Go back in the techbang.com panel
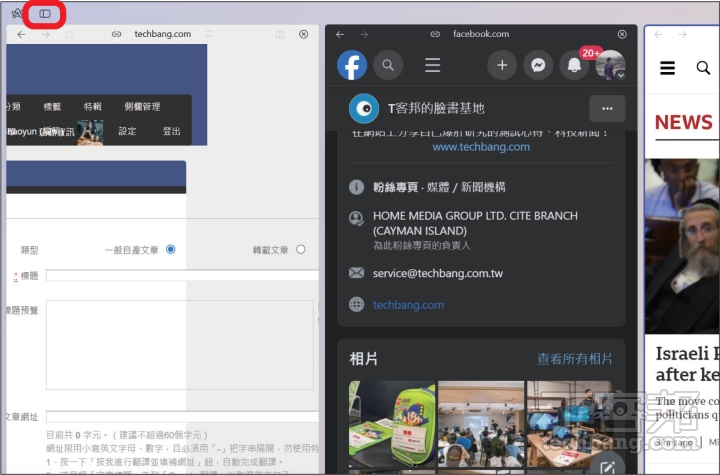The image size is (720, 475). [21, 34]
